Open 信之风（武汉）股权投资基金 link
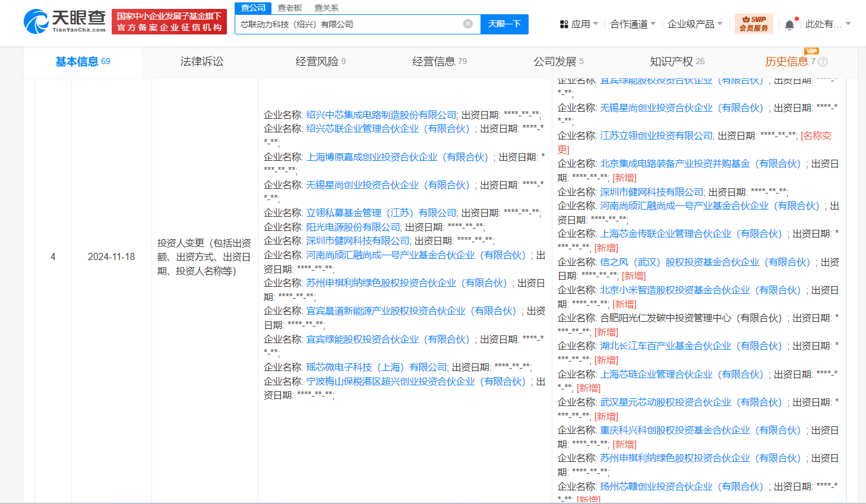The width and height of the screenshot is (866, 504). tap(708, 262)
